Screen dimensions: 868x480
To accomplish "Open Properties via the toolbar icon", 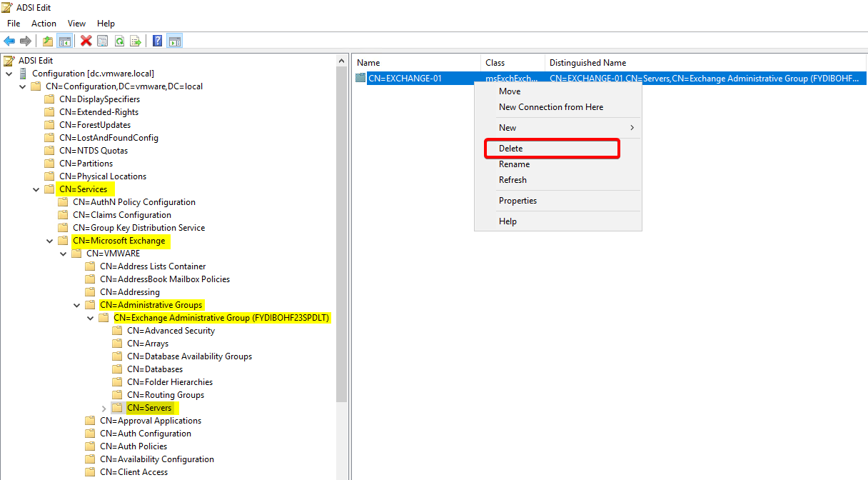I will pyautogui.click(x=103, y=41).
